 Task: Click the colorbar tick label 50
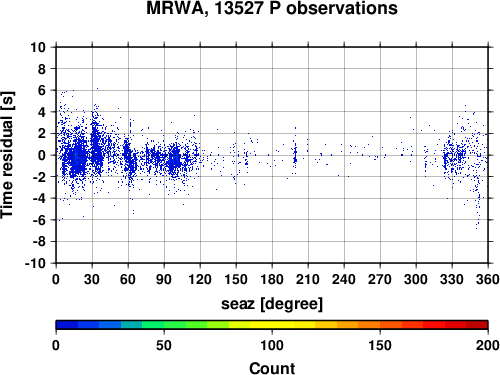(164, 345)
